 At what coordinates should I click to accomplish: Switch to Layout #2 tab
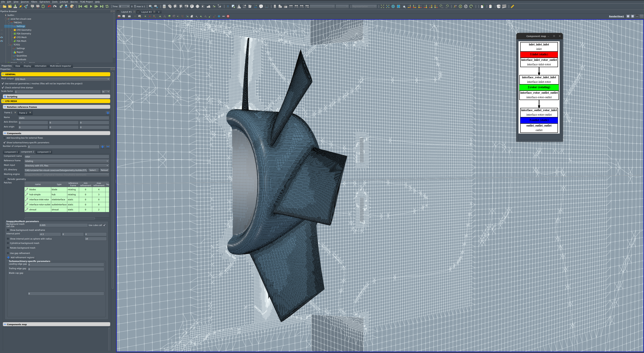tap(146, 12)
